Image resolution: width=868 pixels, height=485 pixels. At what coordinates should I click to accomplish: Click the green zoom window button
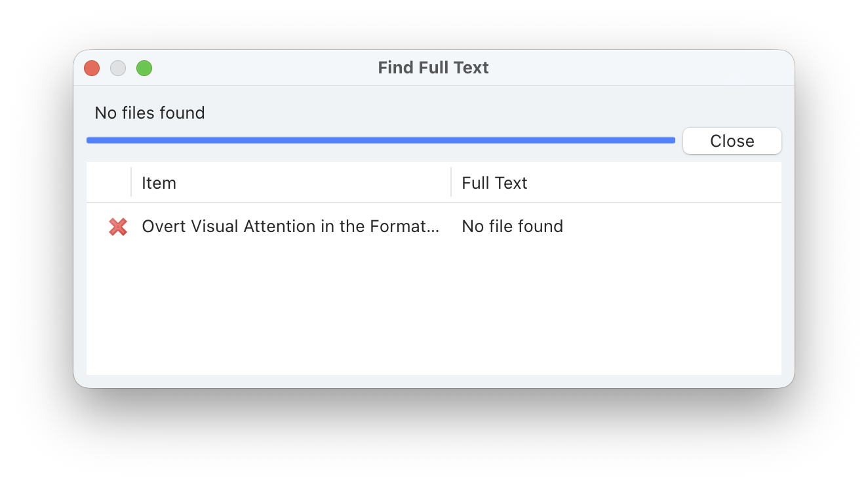pyautogui.click(x=144, y=68)
